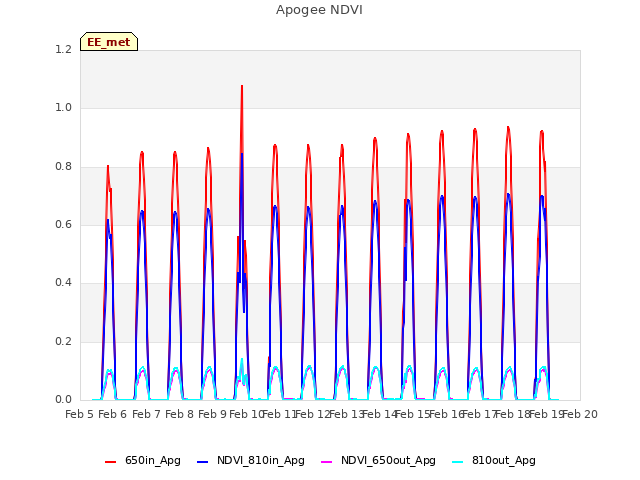This screenshot has width=640, height=480.
Task: Click the blue NDVI_810in_Apg legend swatch
Action: [x=202, y=462]
